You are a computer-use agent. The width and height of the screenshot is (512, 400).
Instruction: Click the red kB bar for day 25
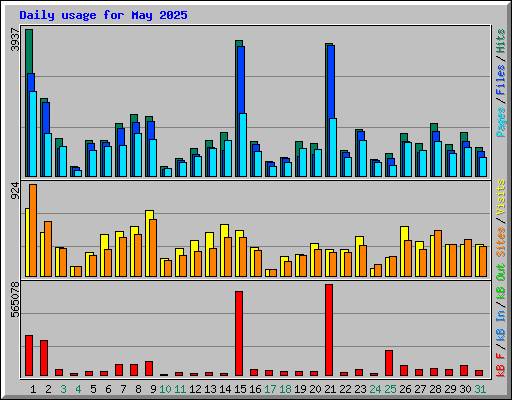pos(389,363)
